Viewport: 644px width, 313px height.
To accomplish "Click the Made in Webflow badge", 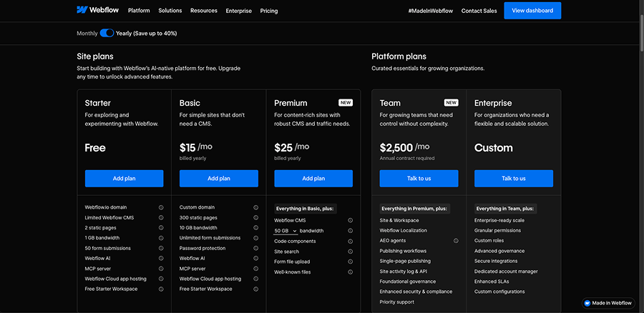I will tap(609, 303).
